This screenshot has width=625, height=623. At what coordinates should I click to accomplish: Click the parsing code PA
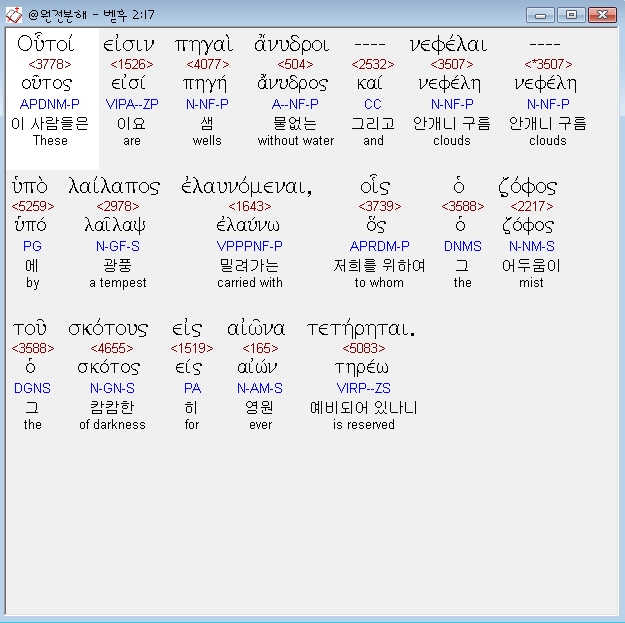[x=193, y=388]
